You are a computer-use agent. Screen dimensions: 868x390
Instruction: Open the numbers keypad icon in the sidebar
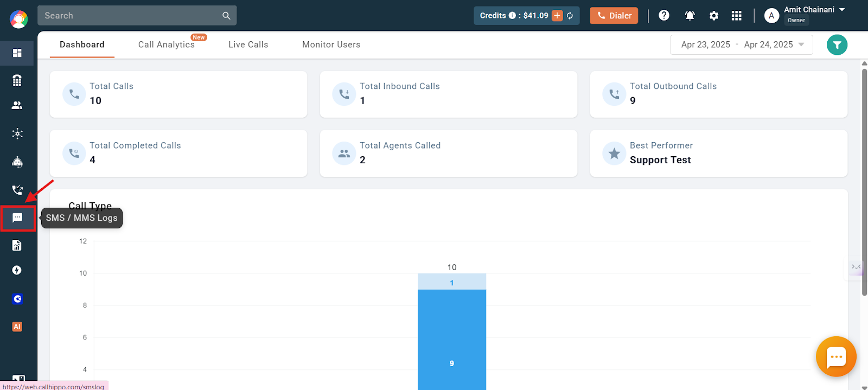[x=17, y=80]
